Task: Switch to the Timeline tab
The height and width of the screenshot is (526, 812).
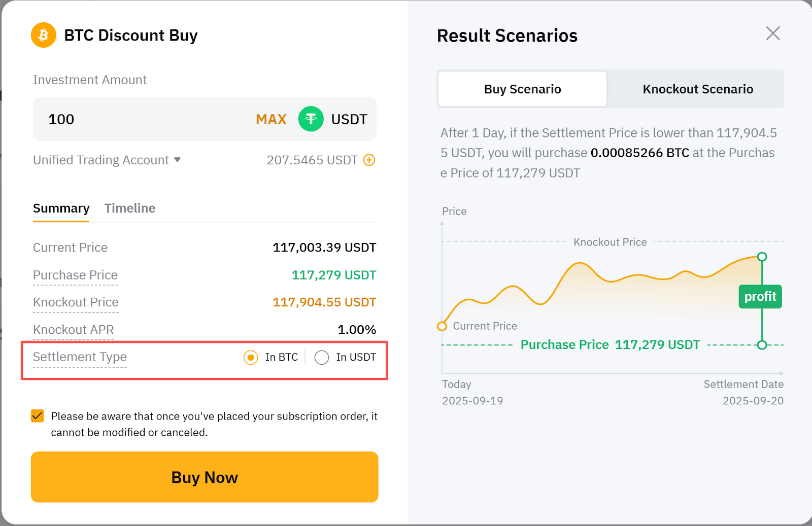Action: (x=130, y=208)
